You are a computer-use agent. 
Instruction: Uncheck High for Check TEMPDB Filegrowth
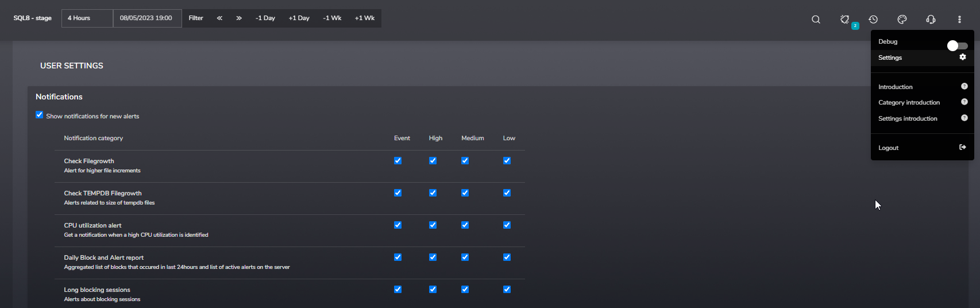tap(433, 193)
